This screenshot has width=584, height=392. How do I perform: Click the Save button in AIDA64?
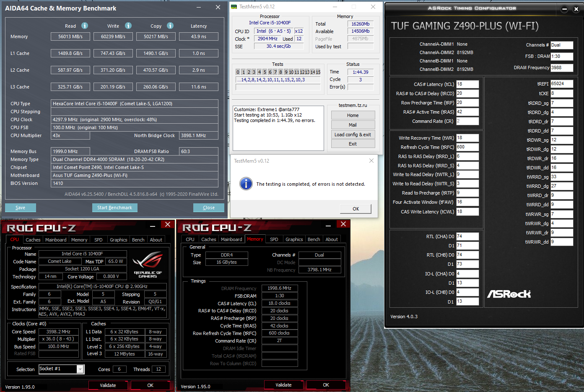[21, 208]
